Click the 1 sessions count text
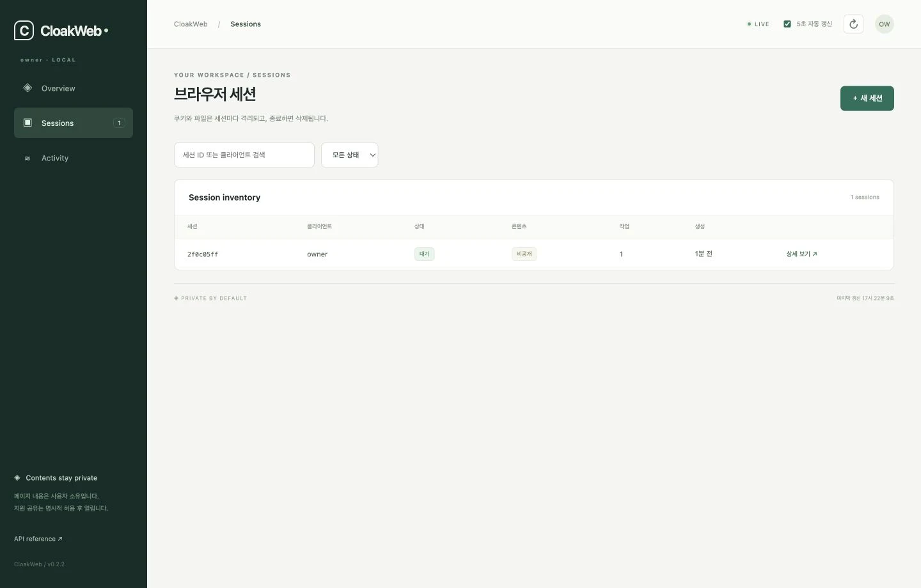 tap(865, 197)
